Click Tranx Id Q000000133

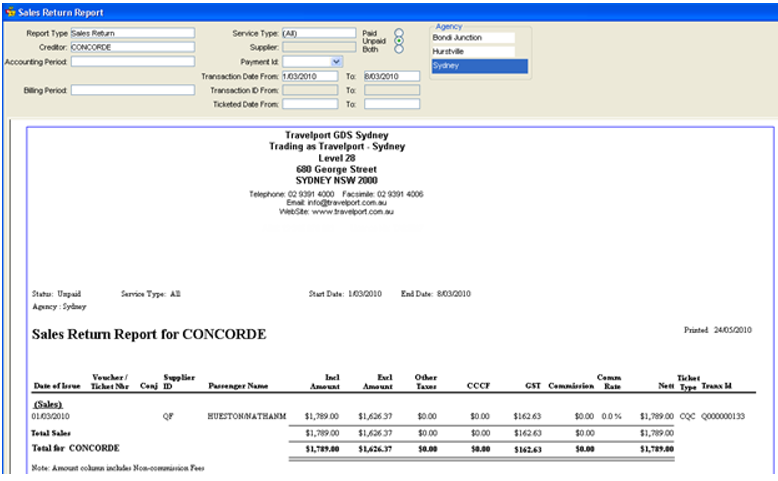point(723,416)
